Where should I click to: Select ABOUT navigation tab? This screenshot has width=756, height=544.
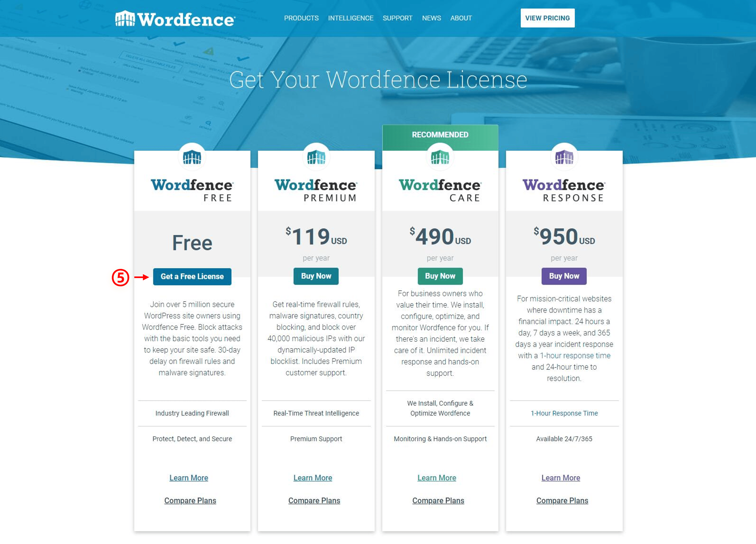pos(461,18)
